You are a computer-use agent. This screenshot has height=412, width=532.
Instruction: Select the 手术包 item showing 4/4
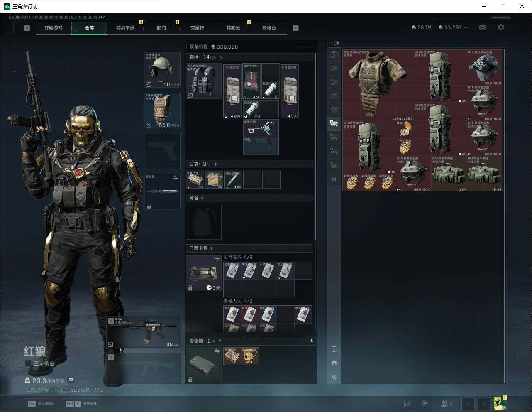(x=251, y=81)
